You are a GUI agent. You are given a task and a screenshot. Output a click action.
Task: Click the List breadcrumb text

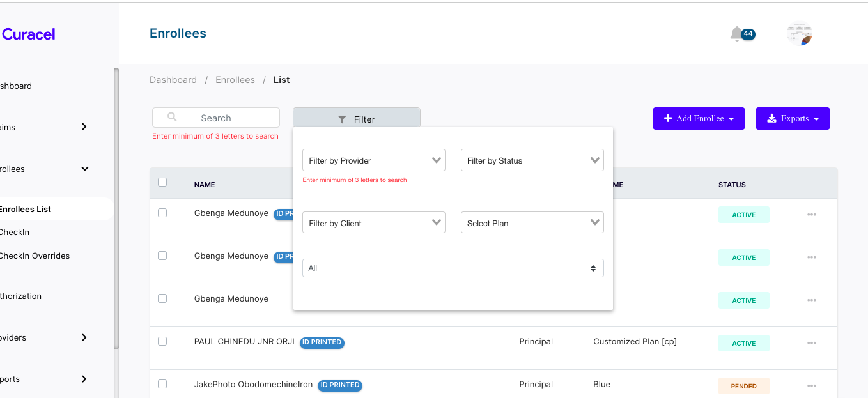(x=281, y=80)
